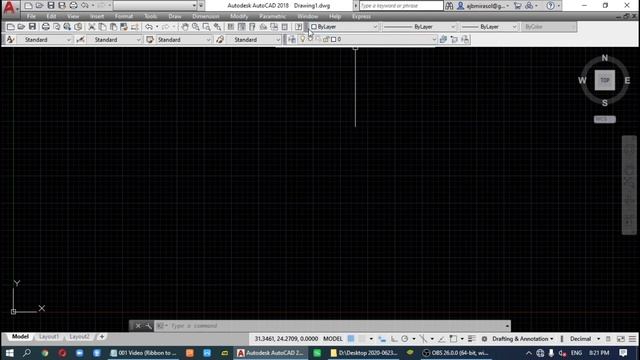Select the Pan hand tool
This screenshot has width=640, height=360.
pyautogui.click(x=185, y=27)
